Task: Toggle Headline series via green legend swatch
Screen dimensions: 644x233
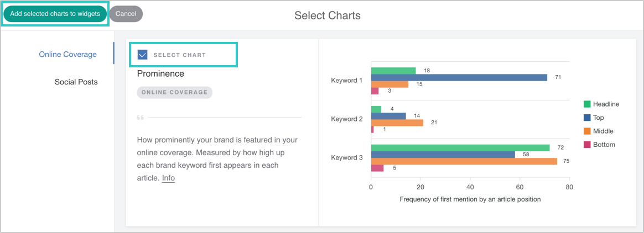Action: (x=588, y=104)
